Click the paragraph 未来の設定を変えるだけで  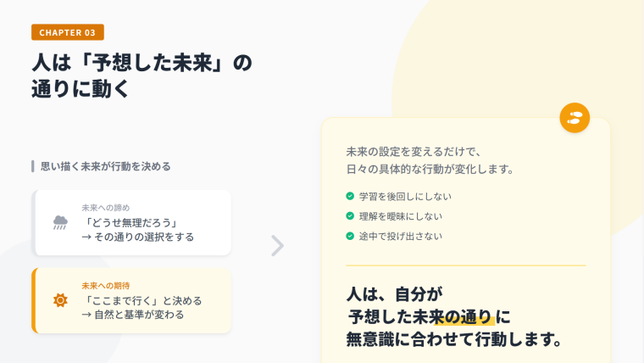click(414, 151)
